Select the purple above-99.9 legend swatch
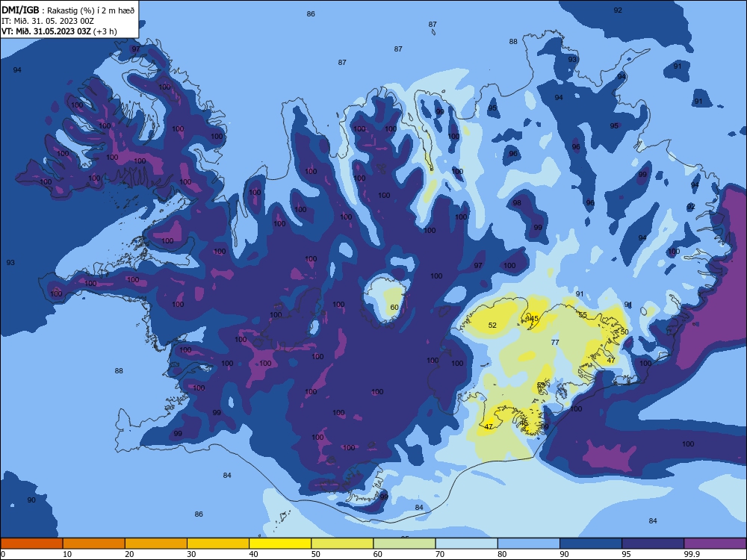The width and height of the screenshot is (747, 560). tap(715, 544)
